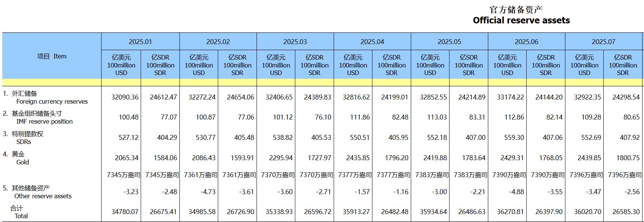Select the Foreign currency reserves row label
The width and height of the screenshot is (644, 222).
click(52, 101)
